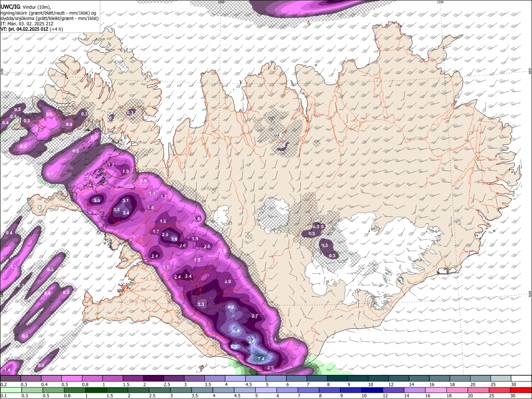Click the 0.7 value label on map
532x399 pixels.
(x=94, y=138)
